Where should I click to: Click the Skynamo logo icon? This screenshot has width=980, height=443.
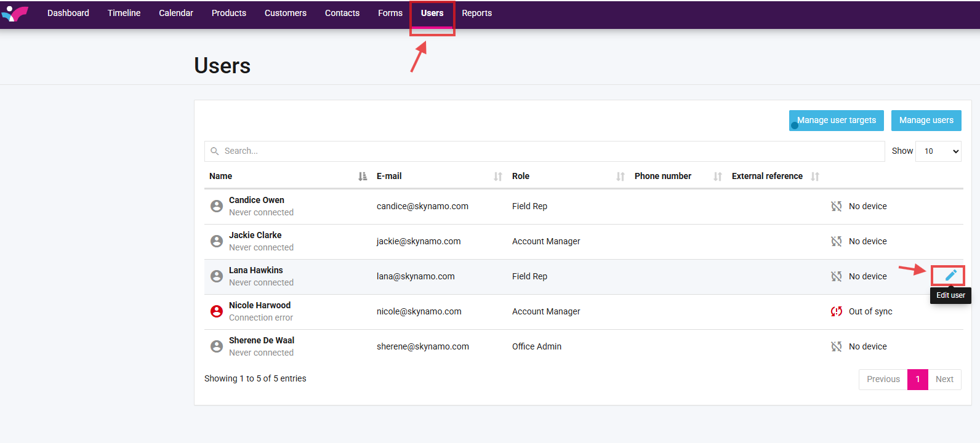coord(15,14)
